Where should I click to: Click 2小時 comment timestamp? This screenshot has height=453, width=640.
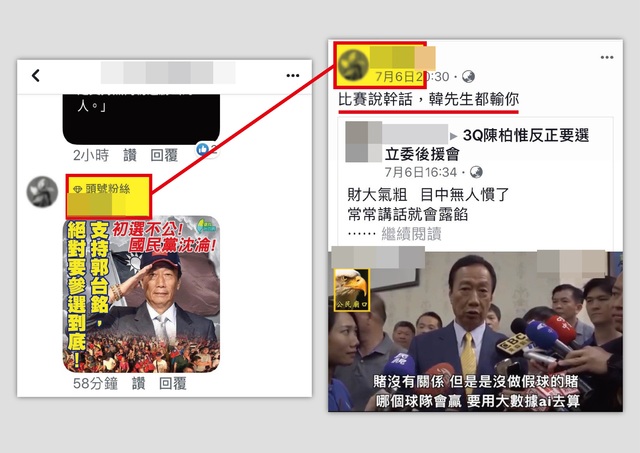click(91, 155)
